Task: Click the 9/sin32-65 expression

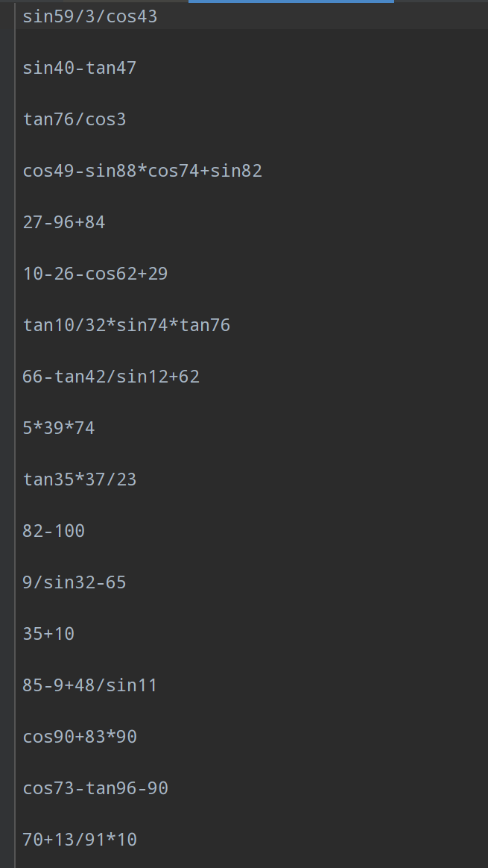Action: click(x=75, y=582)
